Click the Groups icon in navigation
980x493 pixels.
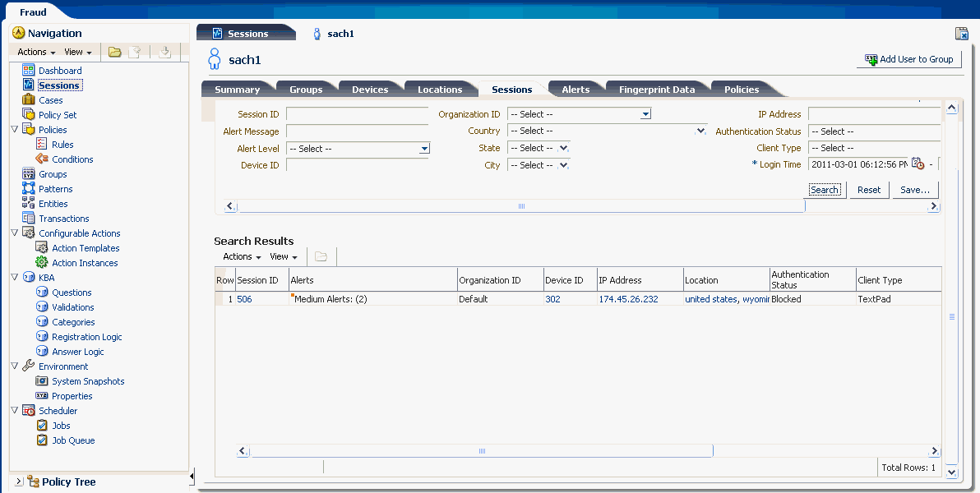(28, 173)
